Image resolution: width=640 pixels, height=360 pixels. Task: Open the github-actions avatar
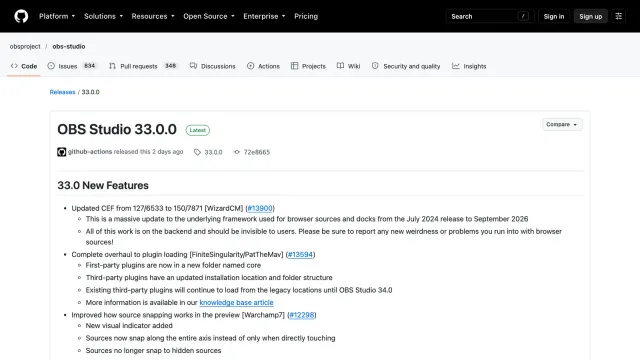click(x=62, y=152)
